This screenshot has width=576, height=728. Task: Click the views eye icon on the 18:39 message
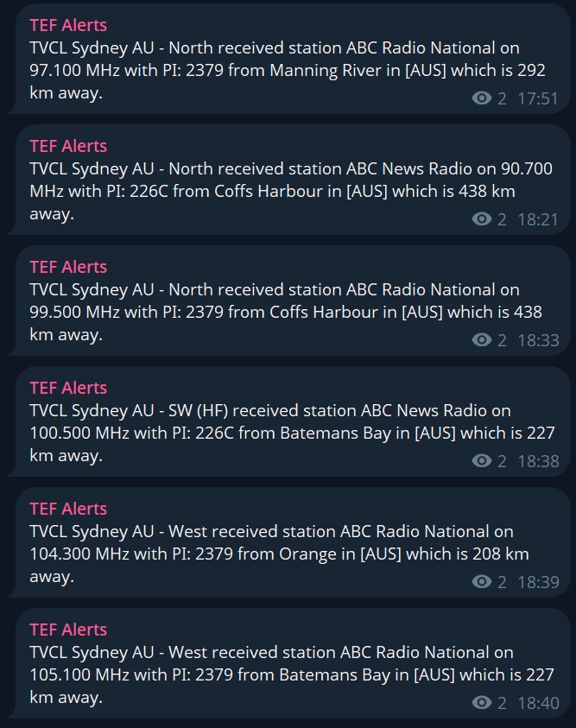(481, 582)
